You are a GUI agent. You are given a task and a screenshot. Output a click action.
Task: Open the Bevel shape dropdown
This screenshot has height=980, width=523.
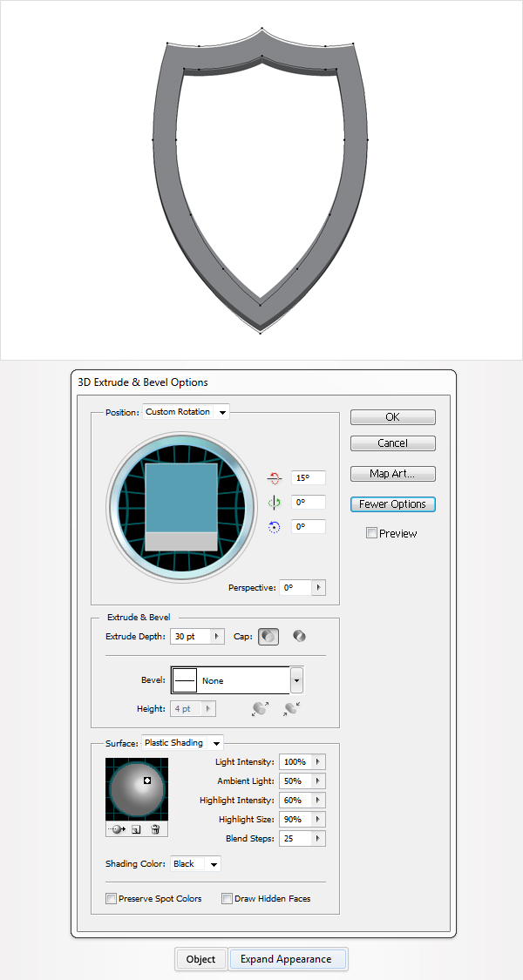pyautogui.click(x=297, y=680)
